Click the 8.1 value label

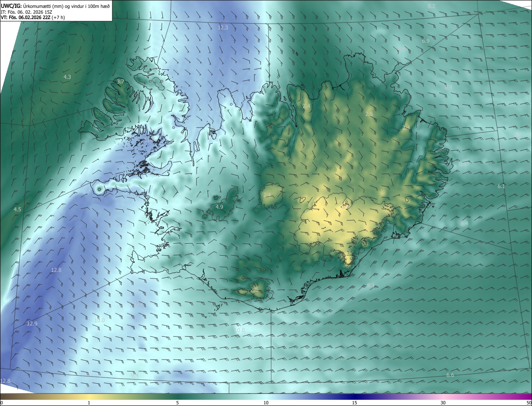(371, 285)
